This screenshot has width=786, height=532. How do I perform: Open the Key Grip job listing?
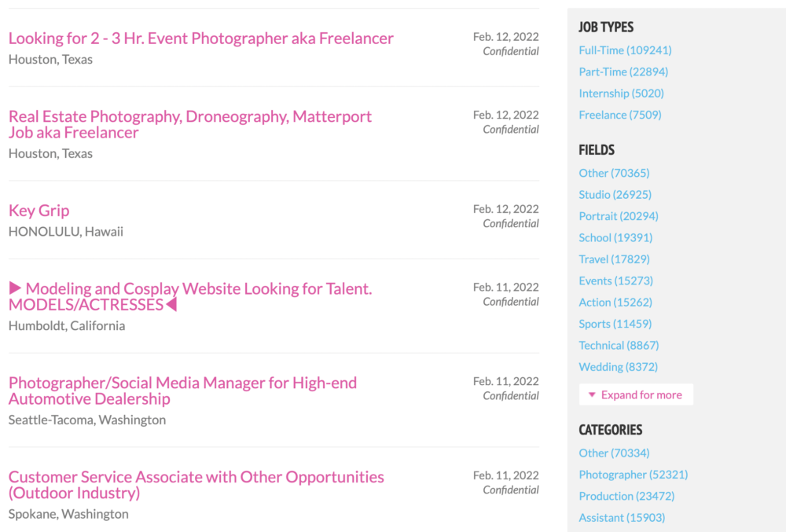(39, 211)
